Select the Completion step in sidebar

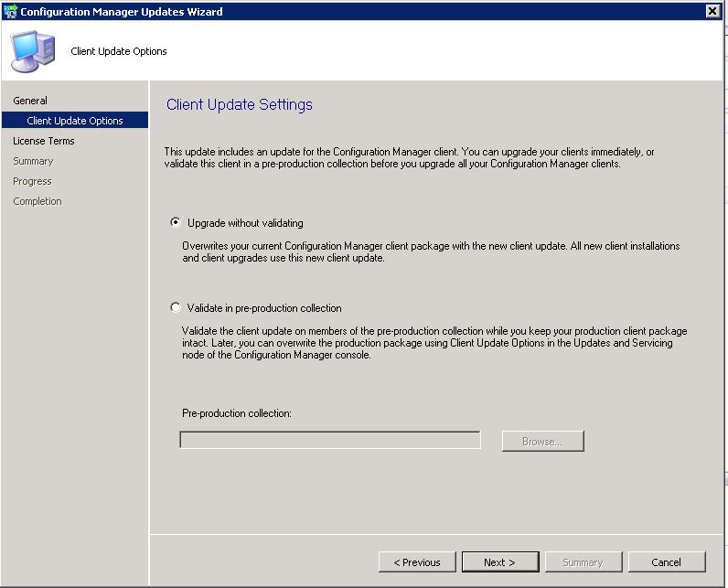[x=37, y=201]
